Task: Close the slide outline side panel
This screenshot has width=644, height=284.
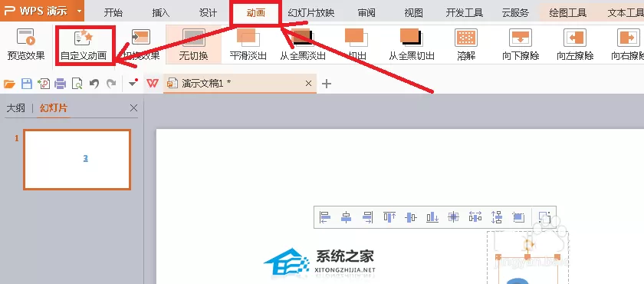Action: (133, 108)
